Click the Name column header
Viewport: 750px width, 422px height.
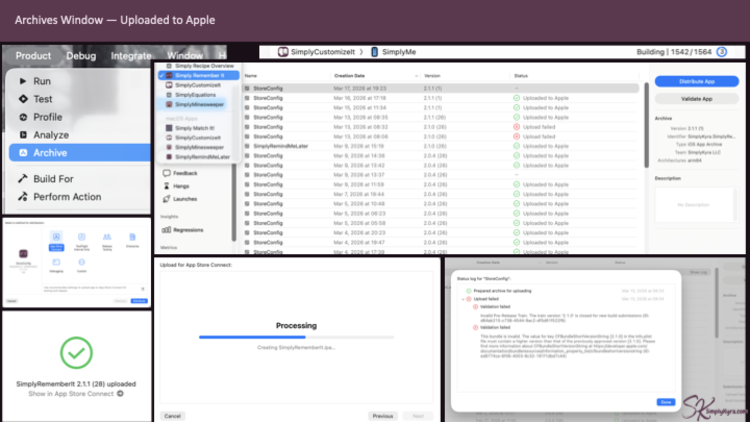[x=251, y=76]
